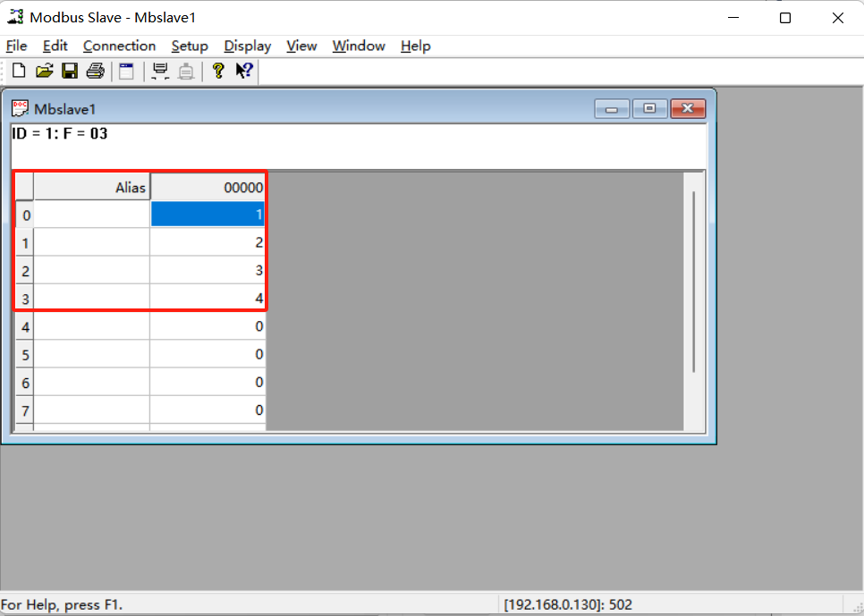Open the File menu
This screenshot has width=864, height=616.
click(x=16, y=46)
